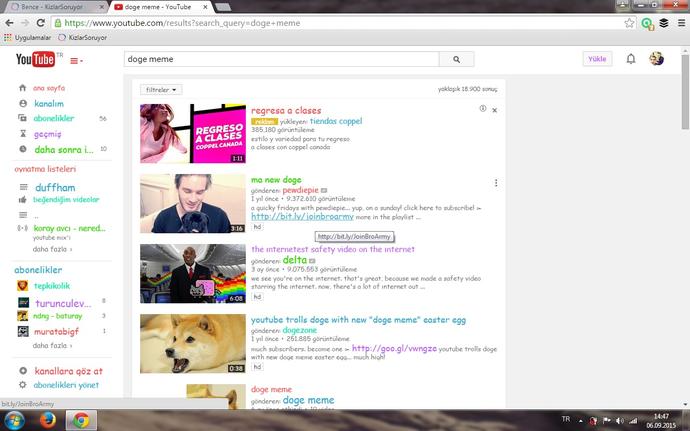The height and width of the screenshot is (431, 690).
Task: Expand daha fazla under oynatma listeleri
Action: click(x=52, y=249)
